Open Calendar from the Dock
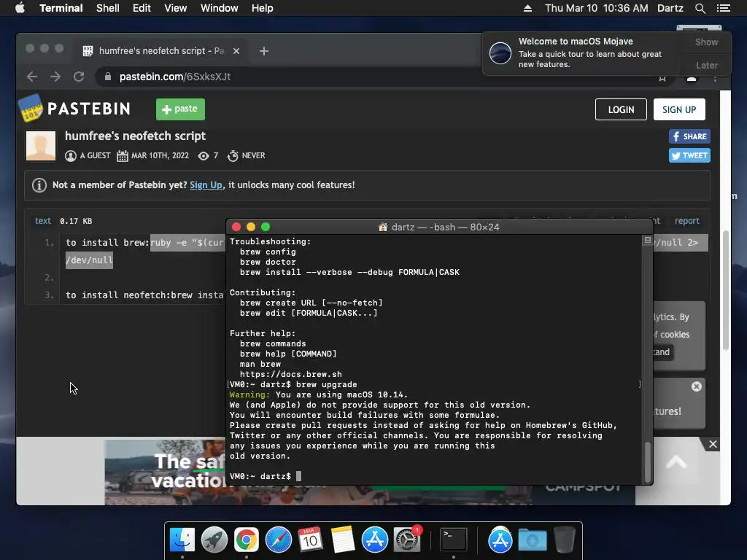This screenshot has height=560, width=747. pos(310,540)
